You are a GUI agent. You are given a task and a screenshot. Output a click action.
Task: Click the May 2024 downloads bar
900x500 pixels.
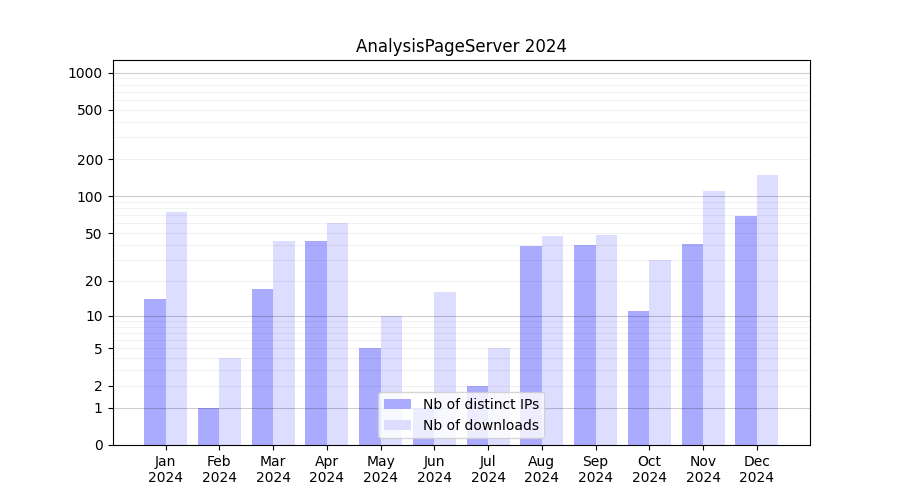click(391, 380)
